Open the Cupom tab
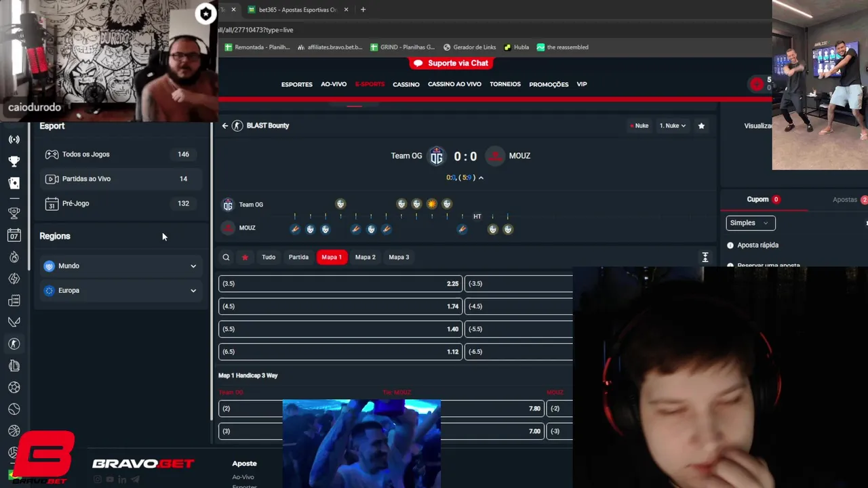Screen dimensions: 868x488 [x=763, y=200]
